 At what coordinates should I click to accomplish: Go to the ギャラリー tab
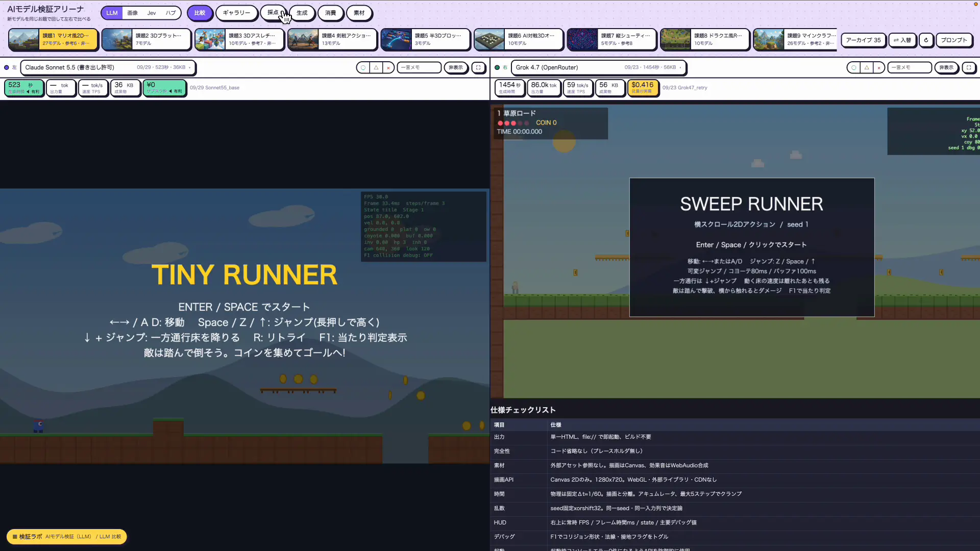[236, 13]
